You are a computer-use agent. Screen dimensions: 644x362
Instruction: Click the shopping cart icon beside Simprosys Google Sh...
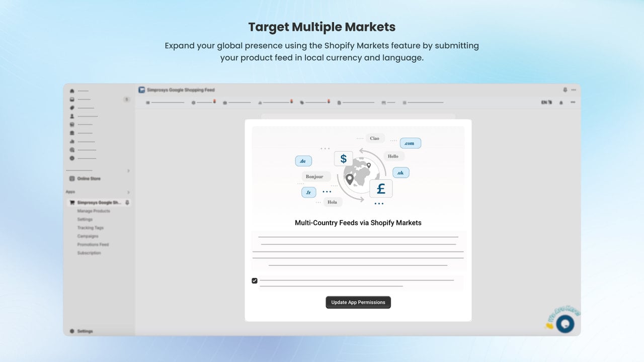coord(72,203)
